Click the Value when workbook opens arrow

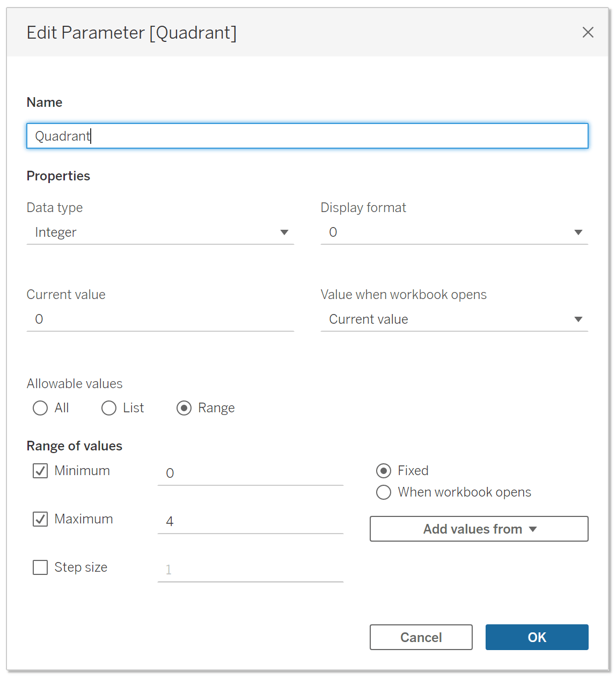click(x=578, y=319)
